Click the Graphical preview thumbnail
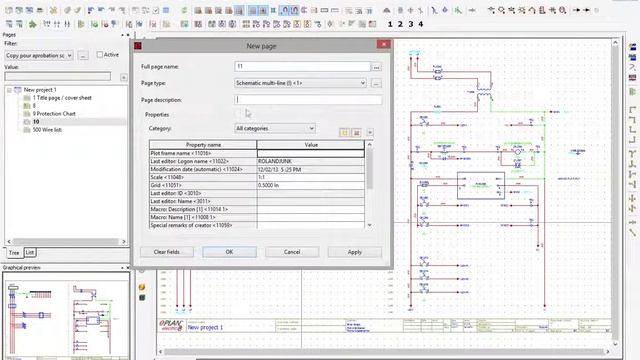This screenshot has height=360, width=640. [x=66, y=315]
